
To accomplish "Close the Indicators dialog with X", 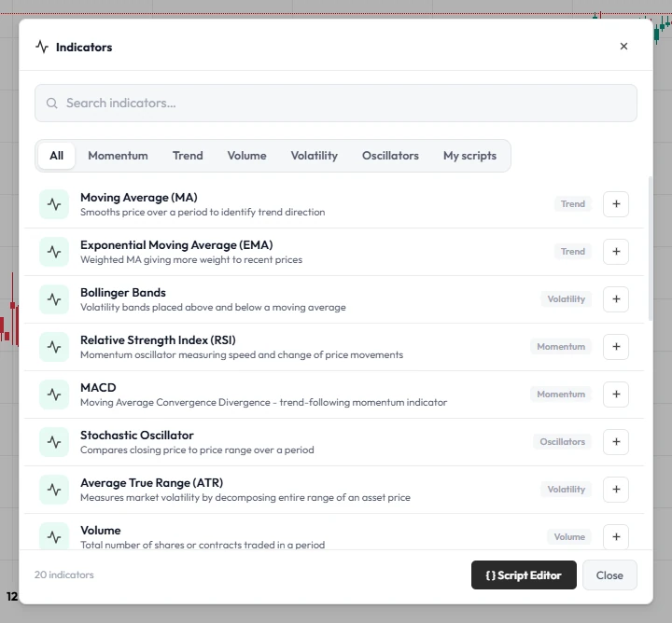I will [623, 47].
